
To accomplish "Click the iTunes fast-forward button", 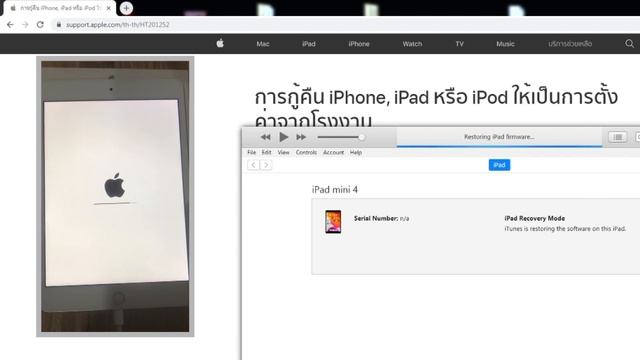I will coord(301,137).
